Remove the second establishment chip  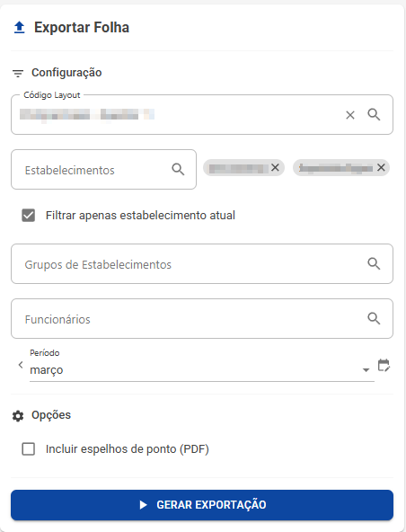click(x=381, y=167)
